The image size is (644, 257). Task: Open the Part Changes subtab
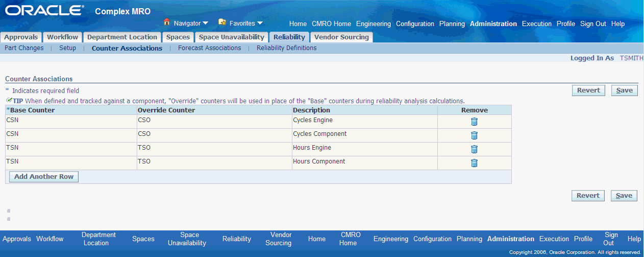click(x=24, y=48)
